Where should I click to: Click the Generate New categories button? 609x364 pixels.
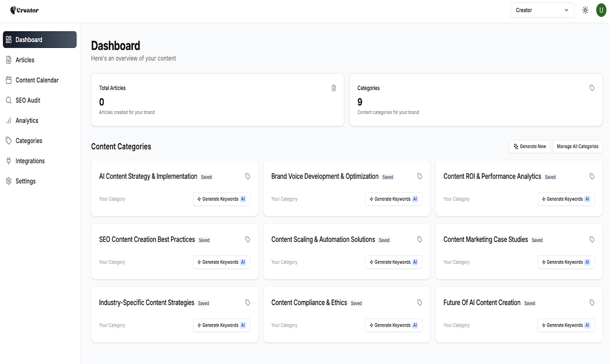[x=529, y=147]
